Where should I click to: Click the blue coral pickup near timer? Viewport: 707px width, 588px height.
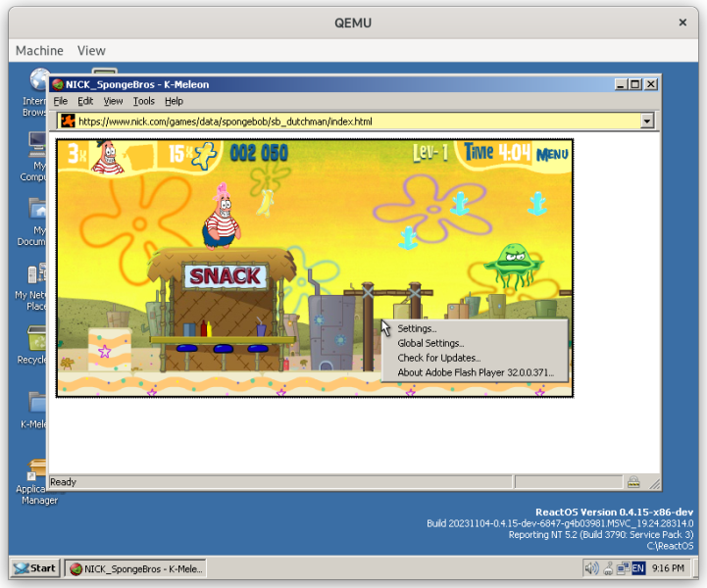pyautogui.click(x=537, y=203)
